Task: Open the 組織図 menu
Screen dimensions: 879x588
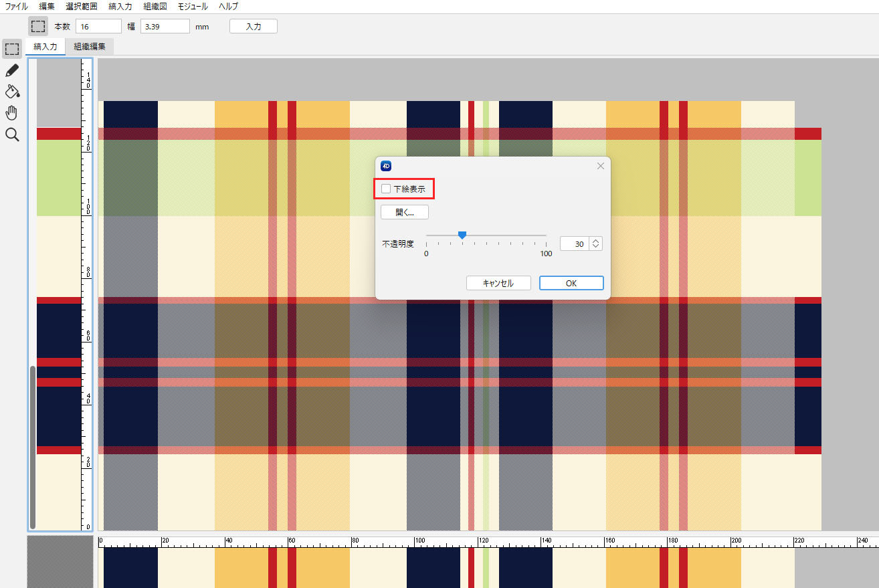Action: click(x=155, y=6)
